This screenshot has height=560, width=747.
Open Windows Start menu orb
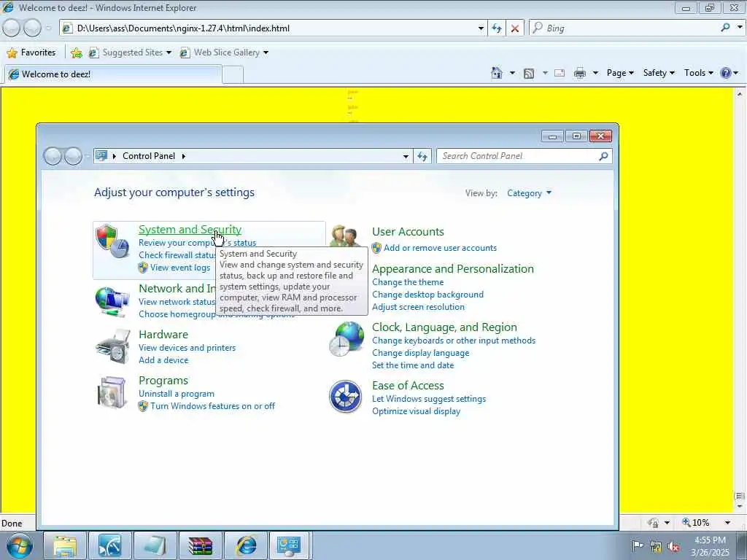tap(20, 545)
